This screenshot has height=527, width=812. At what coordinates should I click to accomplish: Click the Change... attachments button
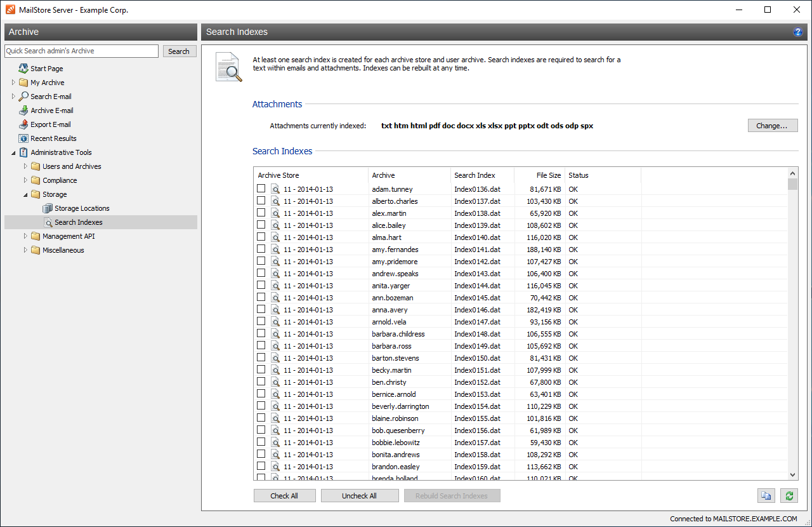pyautogui.click(x=772, y=126)
